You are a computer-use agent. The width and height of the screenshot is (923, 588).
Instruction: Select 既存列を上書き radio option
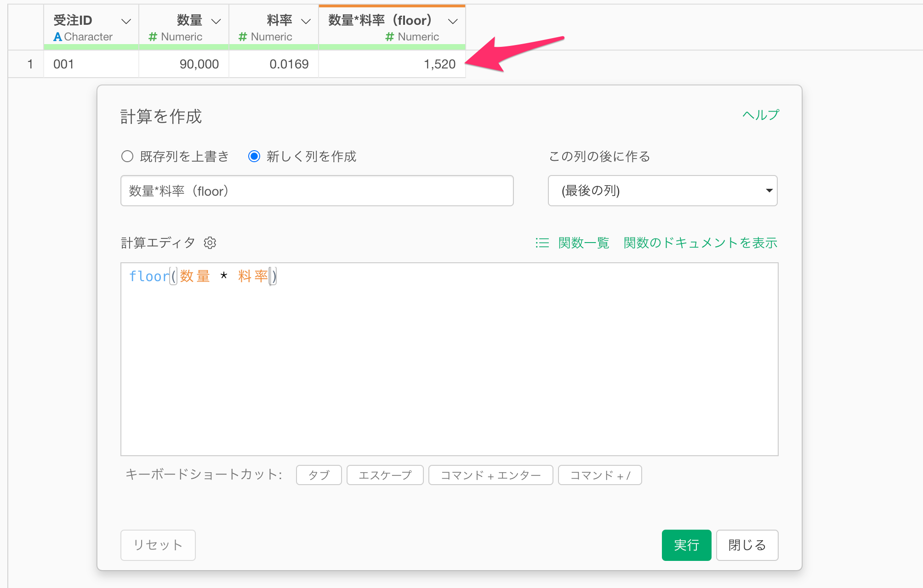pyautogui.click(x=127, y=156)
